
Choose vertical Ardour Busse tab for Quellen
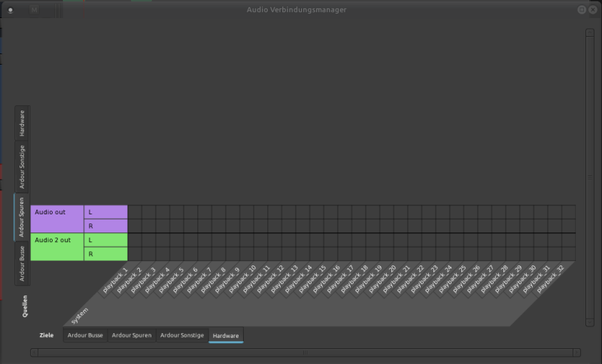[x=23, y=262]
